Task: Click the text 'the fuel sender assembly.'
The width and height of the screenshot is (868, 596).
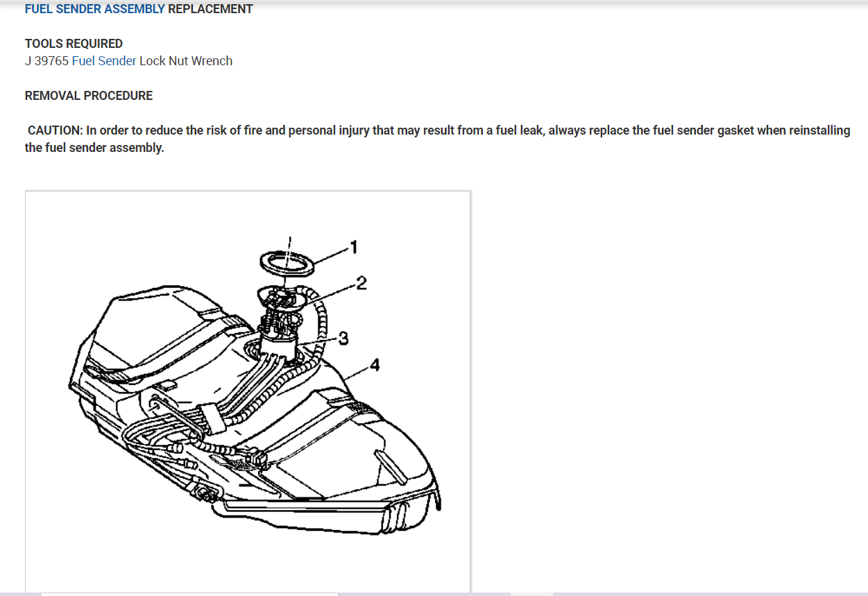Action: coord(94,148)
